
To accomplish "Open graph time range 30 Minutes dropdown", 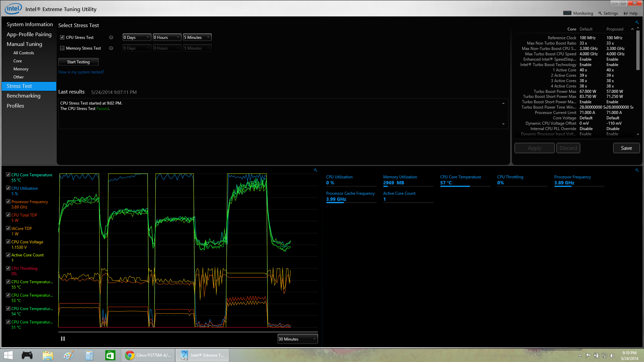I will [x=298, y=339].
